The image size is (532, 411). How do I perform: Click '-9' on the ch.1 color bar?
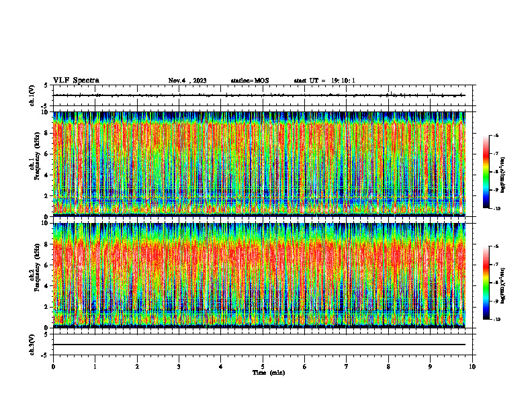tap(496, 190)
